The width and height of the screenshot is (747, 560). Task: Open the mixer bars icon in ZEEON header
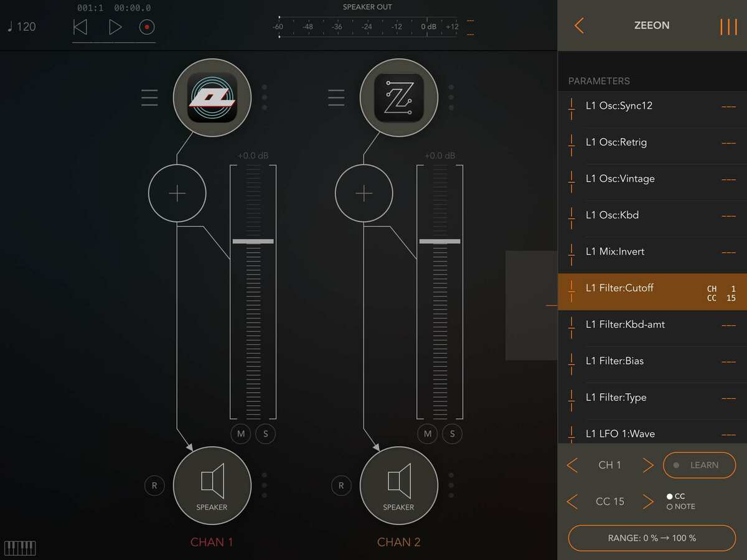[x=728, y=27]
